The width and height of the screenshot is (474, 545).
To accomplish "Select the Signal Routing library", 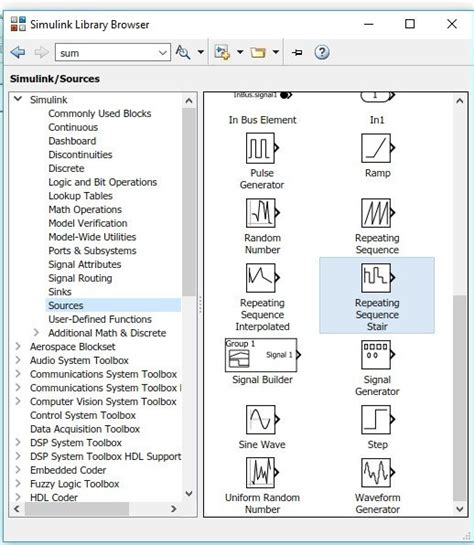I will tap(80, 278).
